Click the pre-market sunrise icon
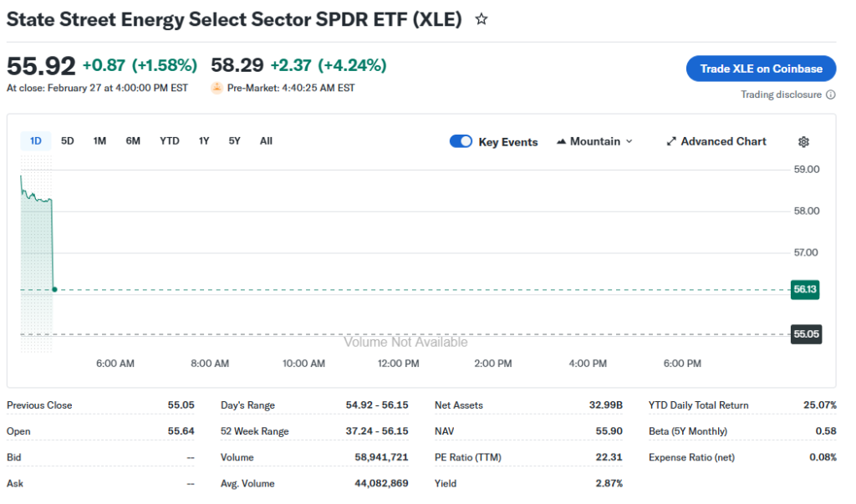This screenshot has height=504, width=856. (x=217, y=88)
